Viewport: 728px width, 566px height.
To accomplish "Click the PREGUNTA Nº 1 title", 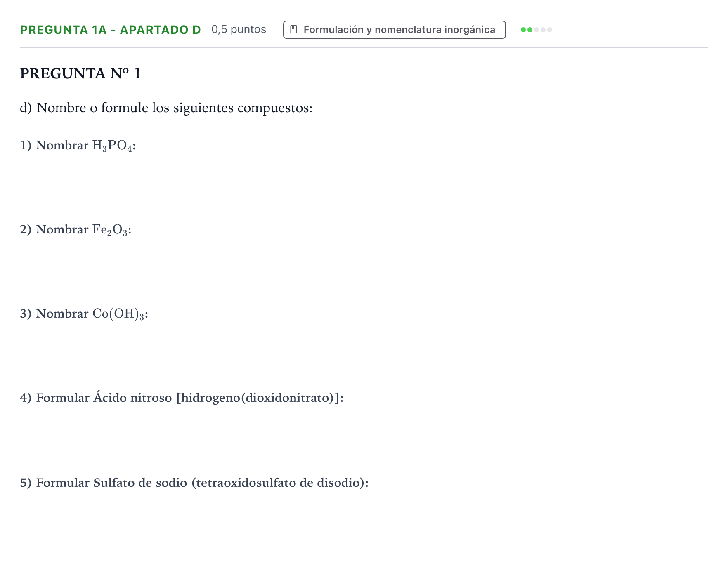I will pyautogui.click(x=80, y=73).
